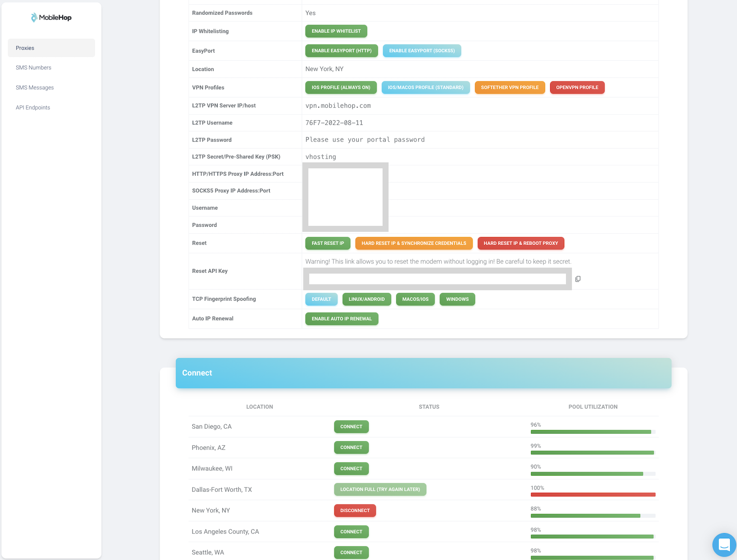This screenshot has width=737, height=560.
Task: Click the vhosting pre-shared key value
Action: click(321, 157)
